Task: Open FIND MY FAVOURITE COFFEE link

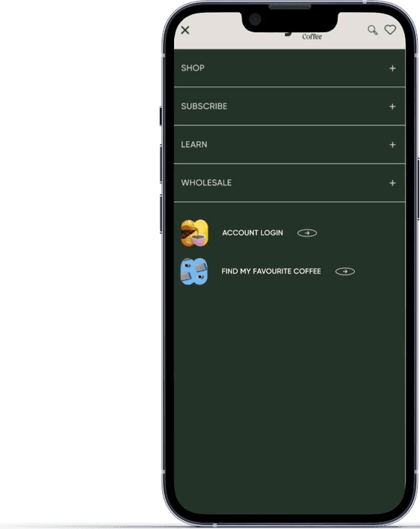Action: pyautogui.click(x=271, y=271)
